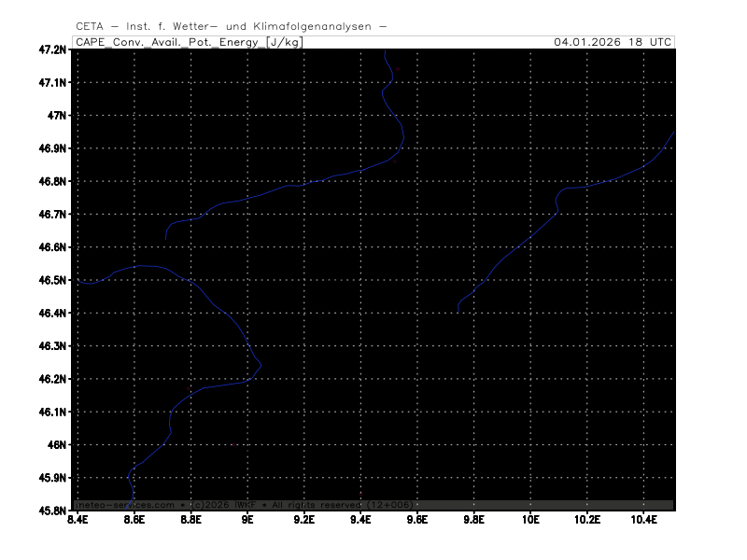This screenshot has width=747, height=560.
Task: Click the 9.8E longitude axis label
Action: (x=473, y=520)
